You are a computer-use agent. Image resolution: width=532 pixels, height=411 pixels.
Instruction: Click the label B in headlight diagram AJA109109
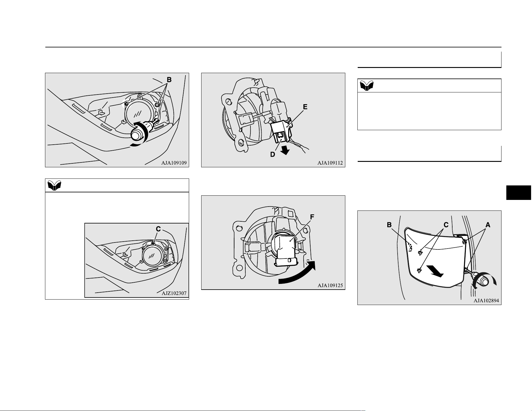point(169,80)
